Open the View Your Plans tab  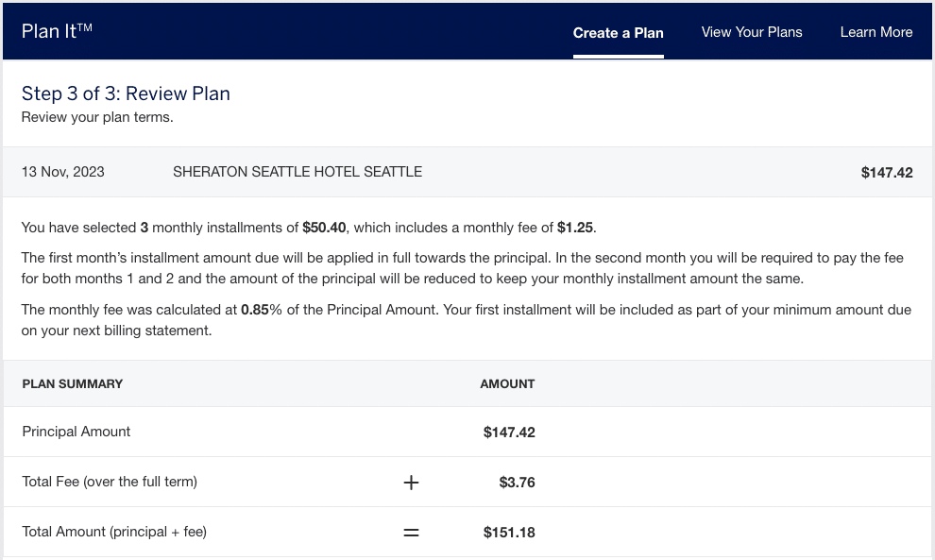click(x=752, y=32)
